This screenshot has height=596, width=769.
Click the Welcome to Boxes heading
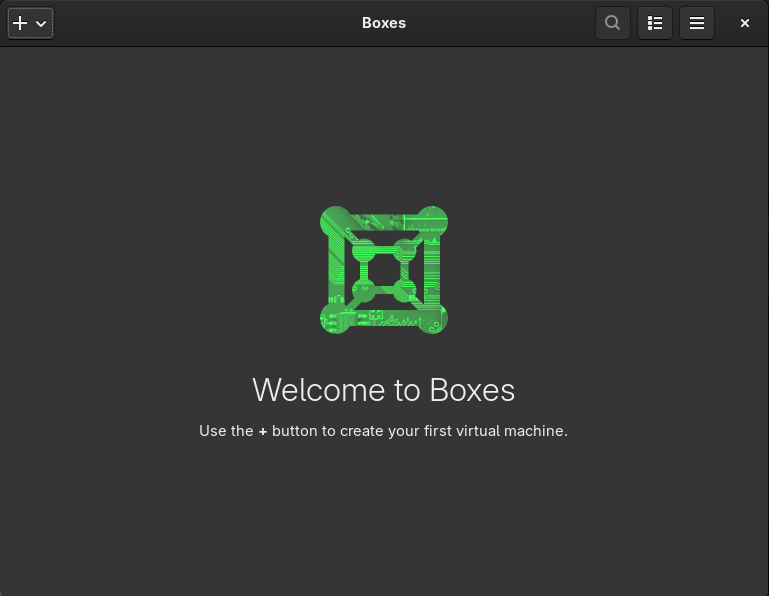click(x=384, y=390)
